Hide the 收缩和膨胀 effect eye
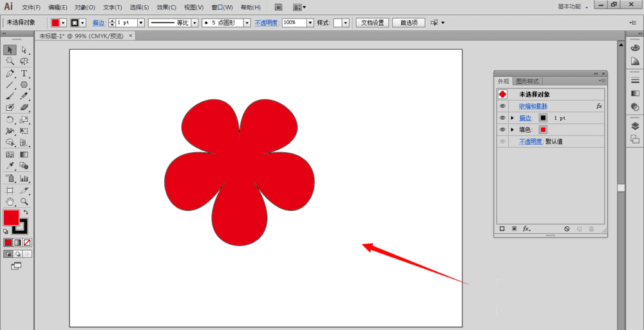 503,106
